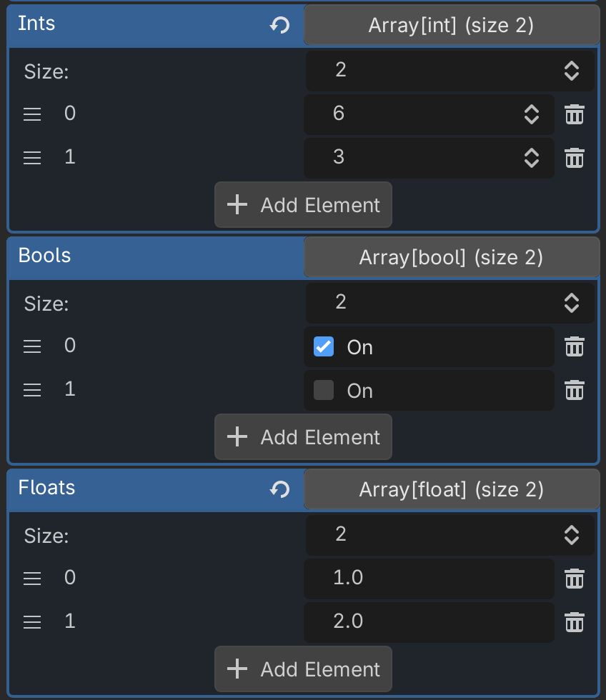Viewport: 606px width, 700px height.
Task: Collapse the Array[bool] (size 2) button
Action: pyautogui.click(x=451, y=257)
